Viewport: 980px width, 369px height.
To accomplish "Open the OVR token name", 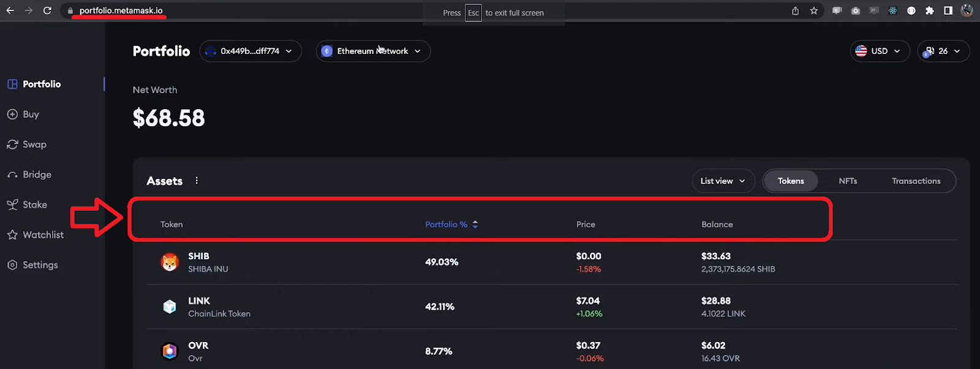I will [x=198, y=346].
